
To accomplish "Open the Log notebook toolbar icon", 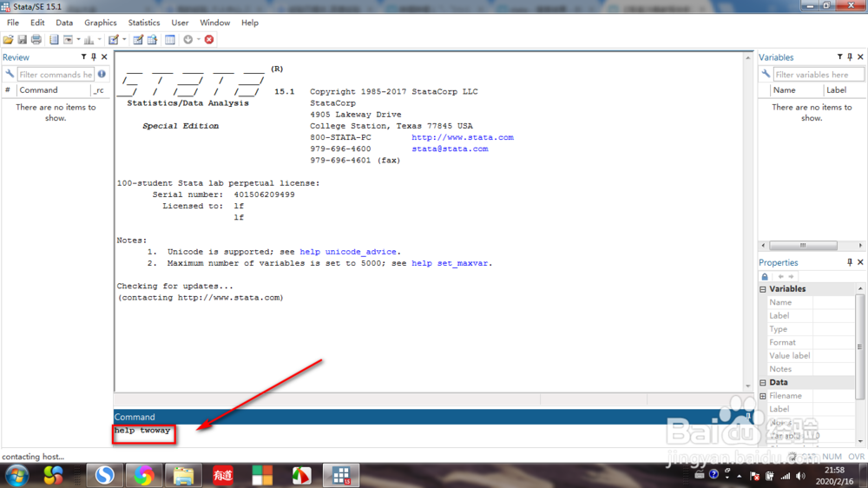I will 54,39.
